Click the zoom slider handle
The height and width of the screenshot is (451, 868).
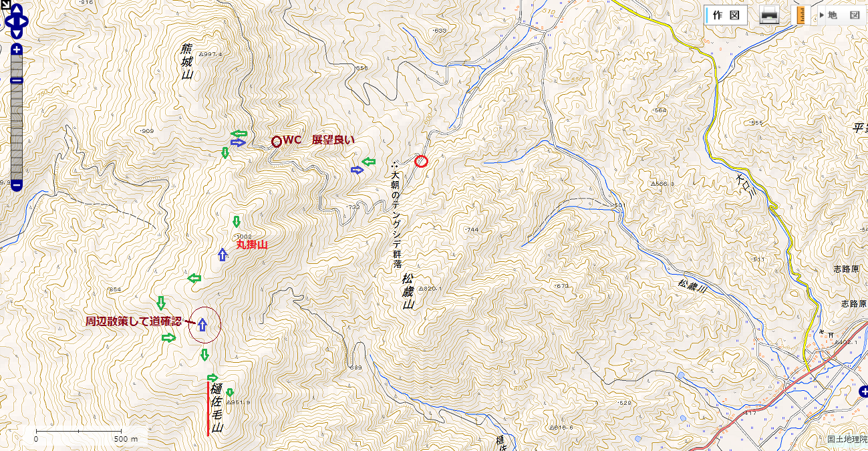17,80
